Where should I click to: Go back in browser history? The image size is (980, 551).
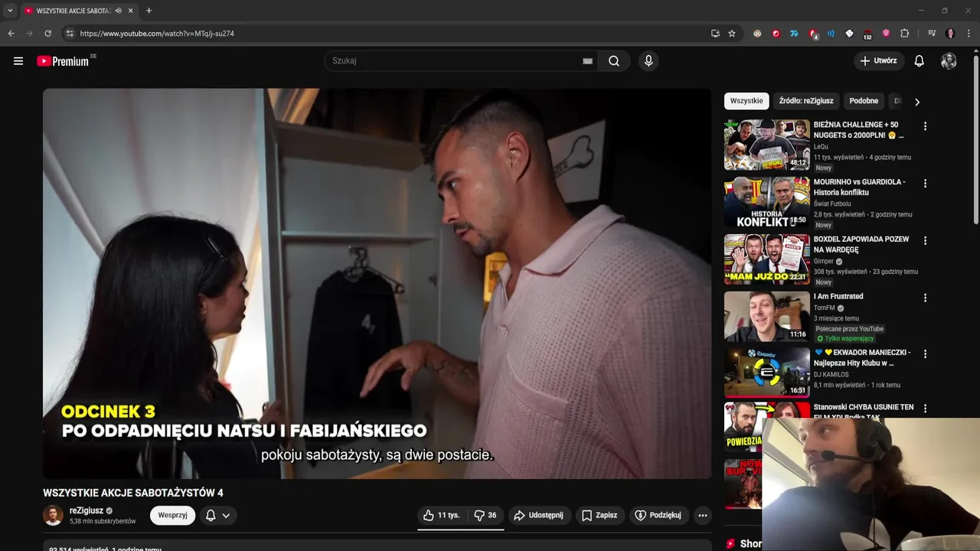click(11, 34)
